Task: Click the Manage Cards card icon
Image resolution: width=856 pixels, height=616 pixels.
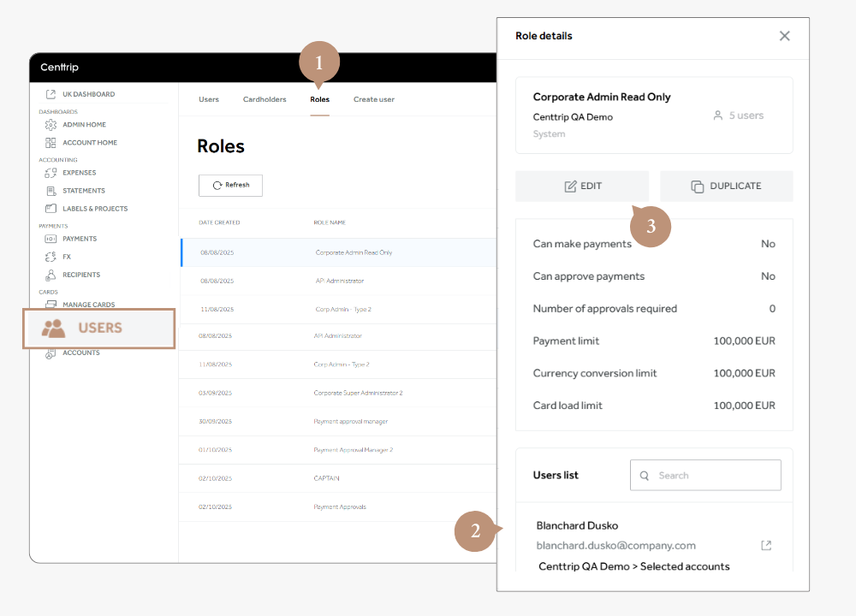Action: (51, 304)
